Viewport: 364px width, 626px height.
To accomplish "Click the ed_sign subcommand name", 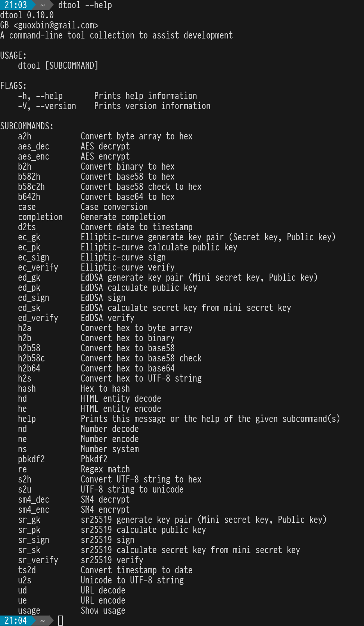I will point(34,298).
